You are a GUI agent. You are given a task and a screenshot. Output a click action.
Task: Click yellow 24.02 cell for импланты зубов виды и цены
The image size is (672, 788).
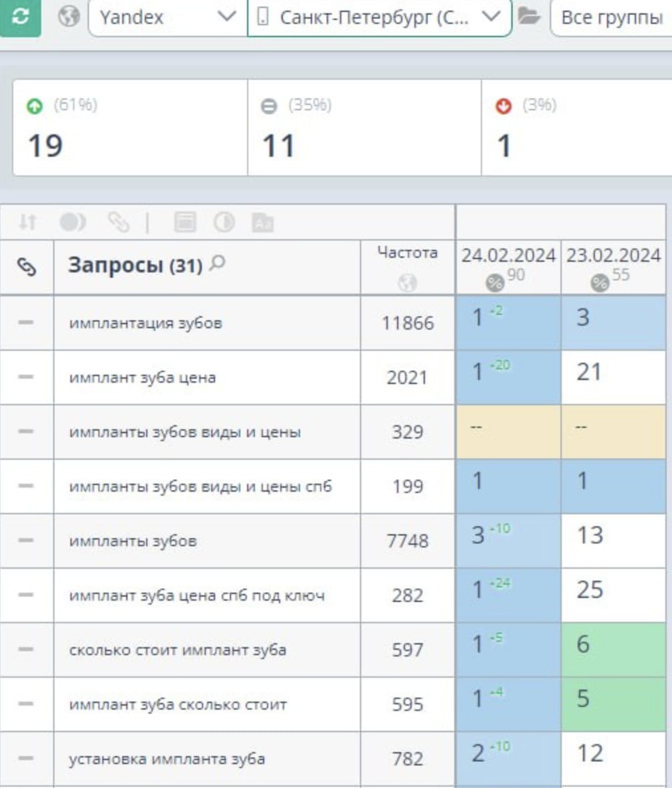pyautogui.click(x=508, y=432)
